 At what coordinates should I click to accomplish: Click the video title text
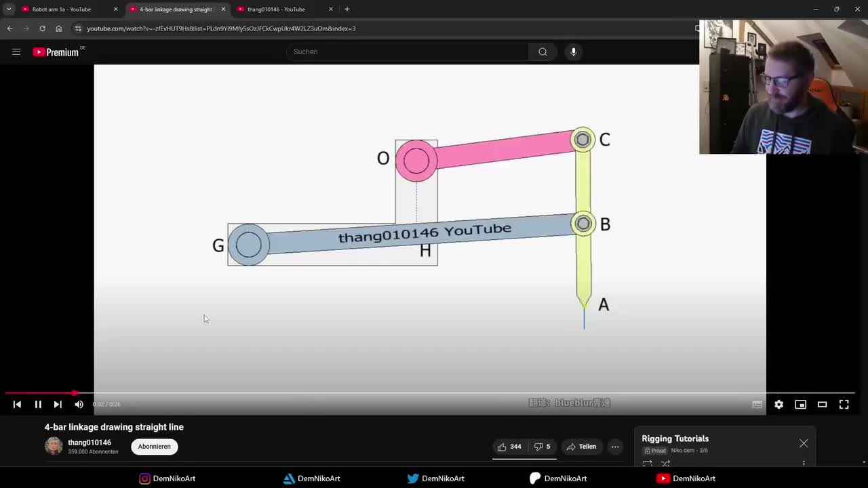(114, 427)
